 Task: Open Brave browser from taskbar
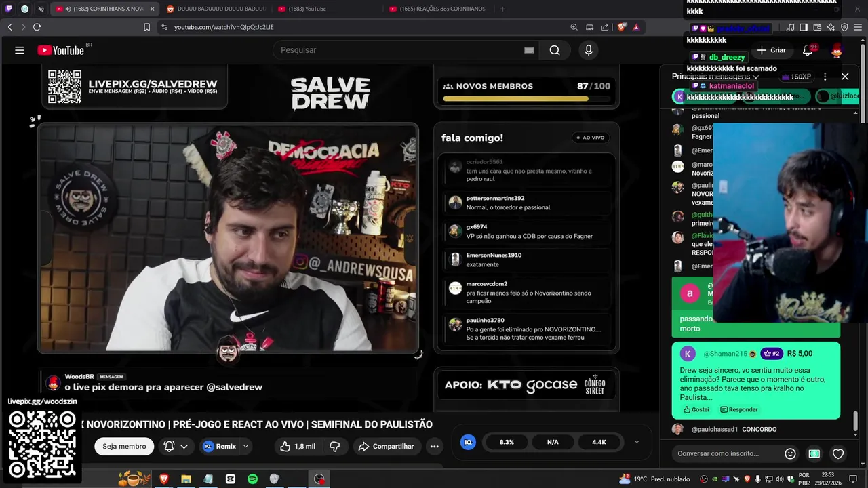point(164,479)
